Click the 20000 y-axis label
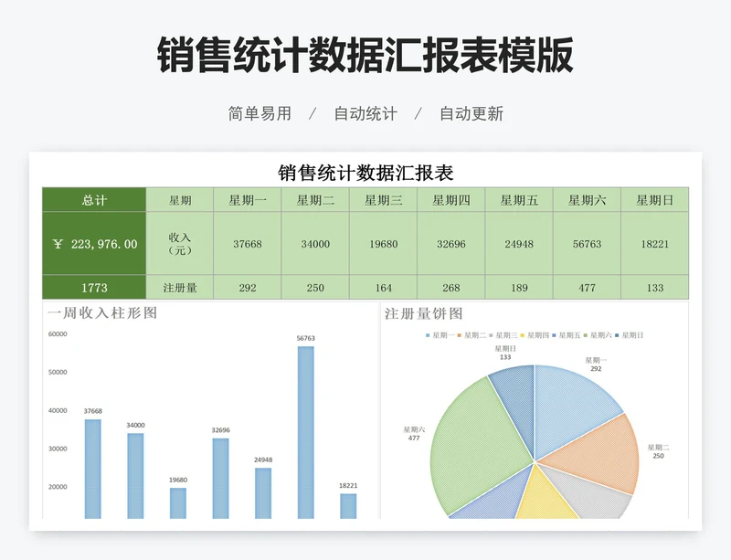Screen dimensions: 731x560 point(58,487)
